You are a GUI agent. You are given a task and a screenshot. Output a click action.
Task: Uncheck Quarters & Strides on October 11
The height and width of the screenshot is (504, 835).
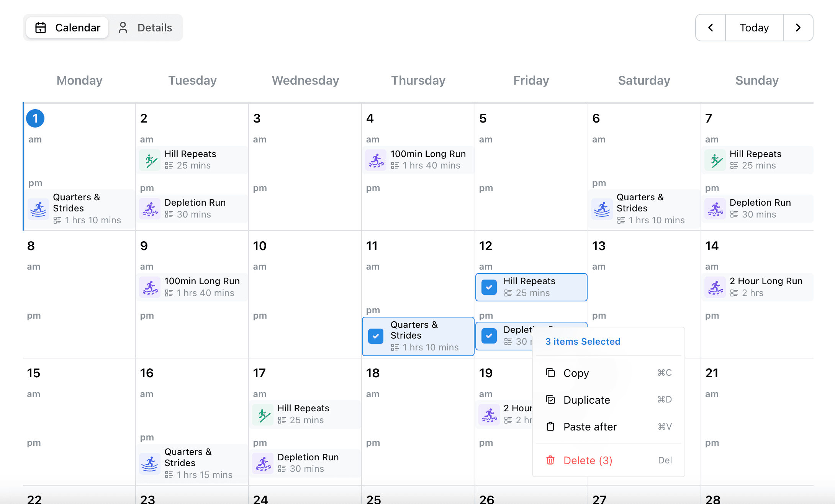(375, 336)
